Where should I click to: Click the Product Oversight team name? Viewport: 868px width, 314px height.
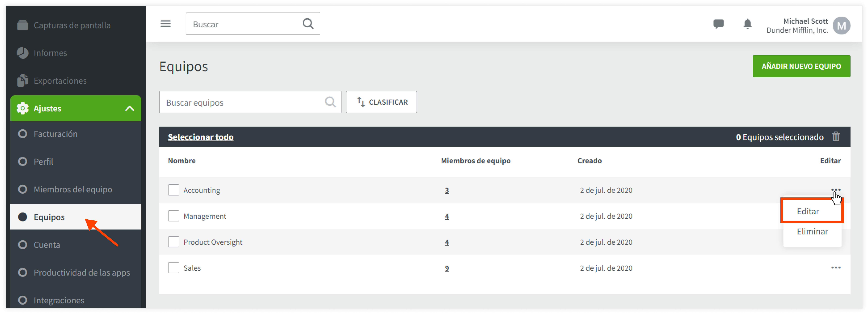point(213,242)
